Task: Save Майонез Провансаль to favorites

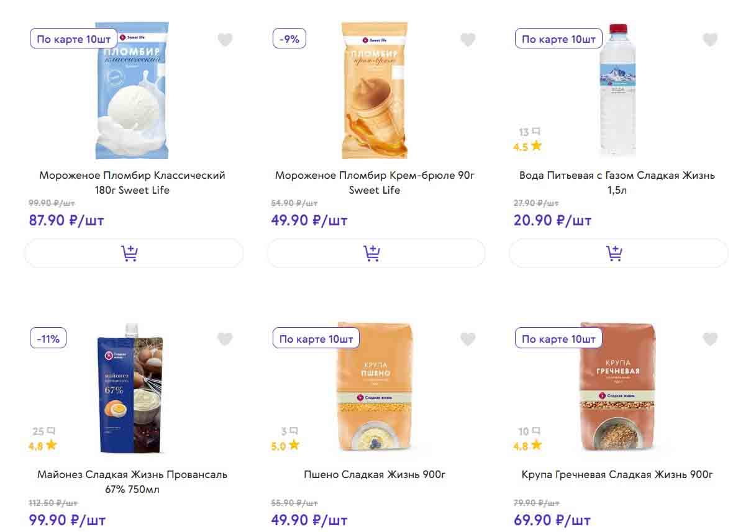Action: point(225,339)
